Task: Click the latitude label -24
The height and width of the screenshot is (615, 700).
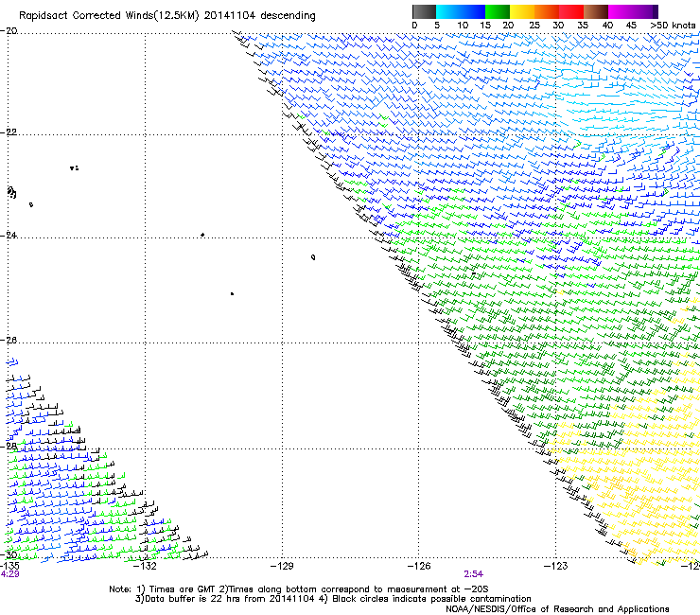Action: 9,236
